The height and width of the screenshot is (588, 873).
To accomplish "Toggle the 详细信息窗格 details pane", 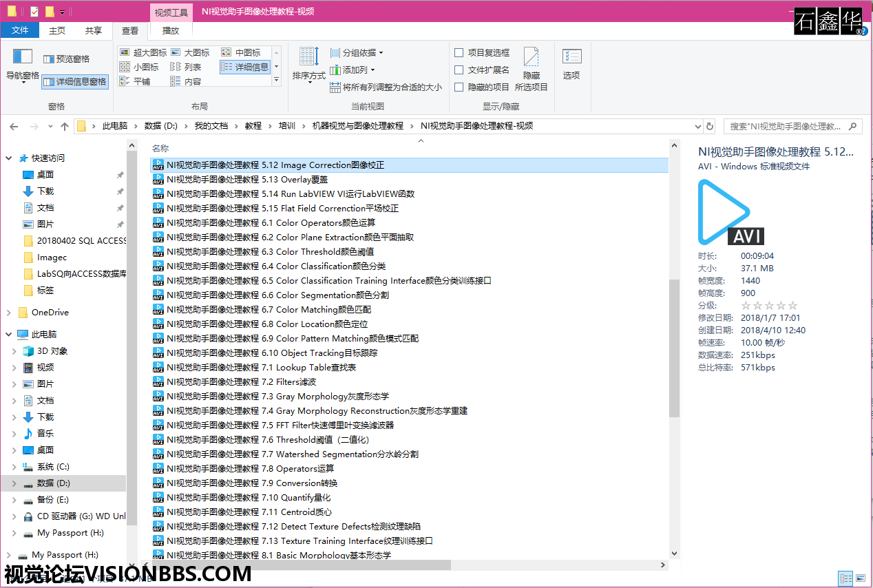I will click(x=75, y=81).
